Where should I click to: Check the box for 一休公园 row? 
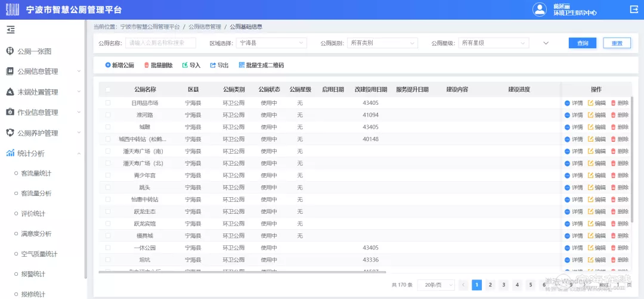click(108, 248)
